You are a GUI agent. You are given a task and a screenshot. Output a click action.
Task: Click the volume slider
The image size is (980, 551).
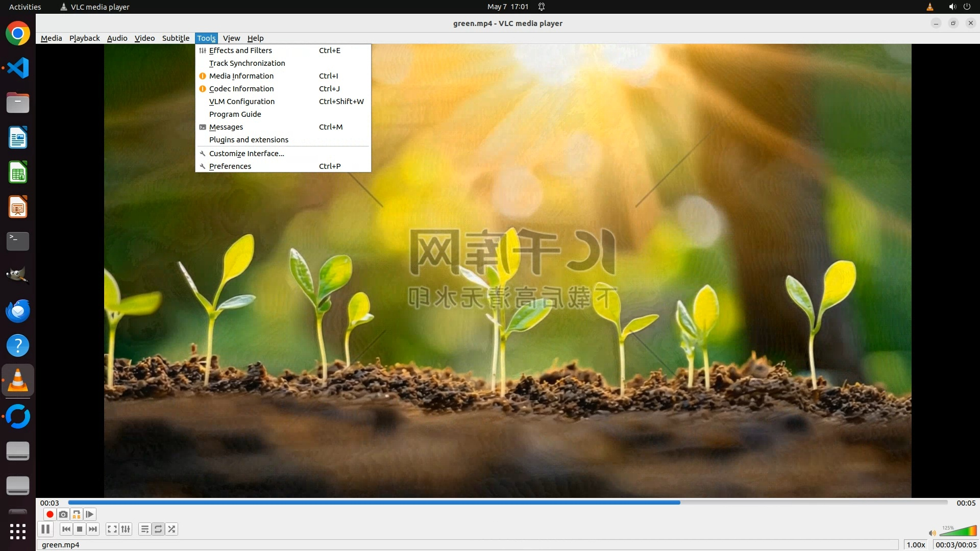click(x=958, y=532)
